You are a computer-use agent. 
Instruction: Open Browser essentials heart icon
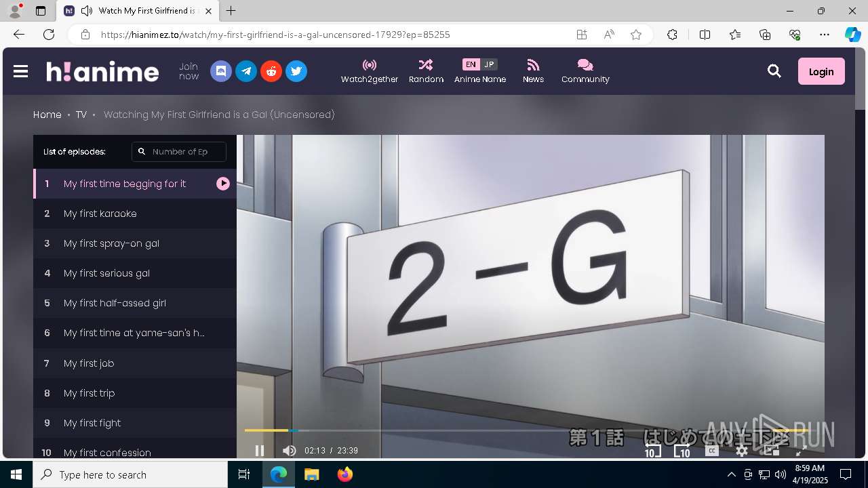(795, 35)
